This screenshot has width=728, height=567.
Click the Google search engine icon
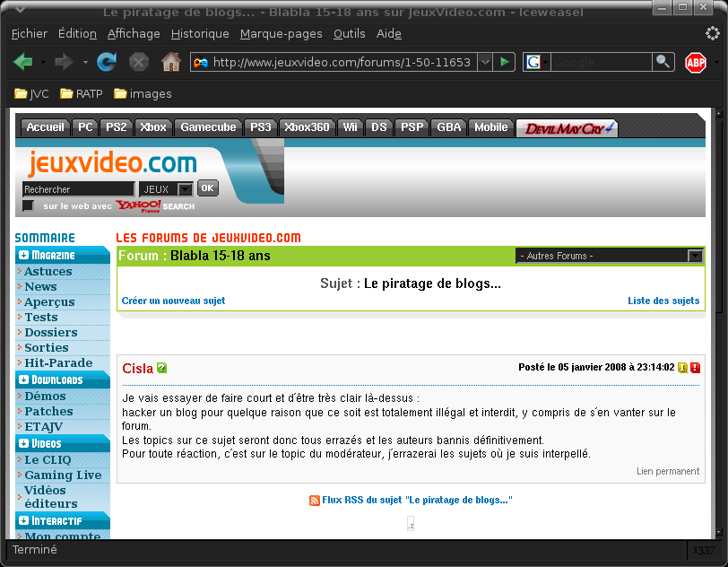pyautogui.click(x=533, y=62)
